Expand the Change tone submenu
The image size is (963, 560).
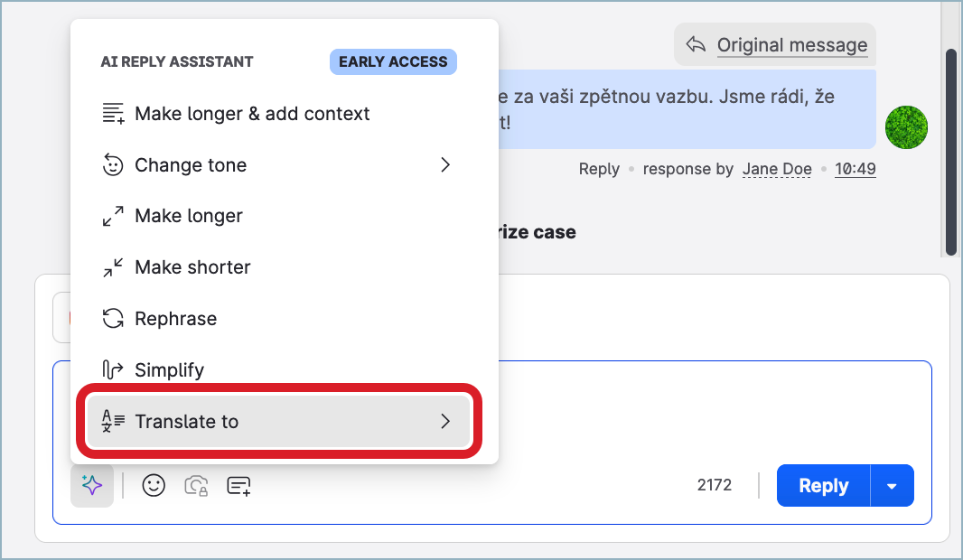(x=276, y=165)
